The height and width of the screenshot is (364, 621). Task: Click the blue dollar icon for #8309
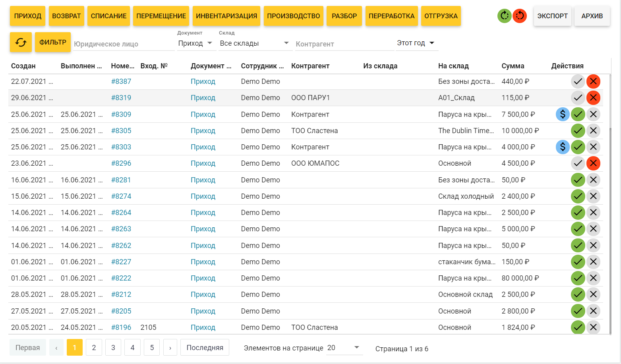[563, 114]
